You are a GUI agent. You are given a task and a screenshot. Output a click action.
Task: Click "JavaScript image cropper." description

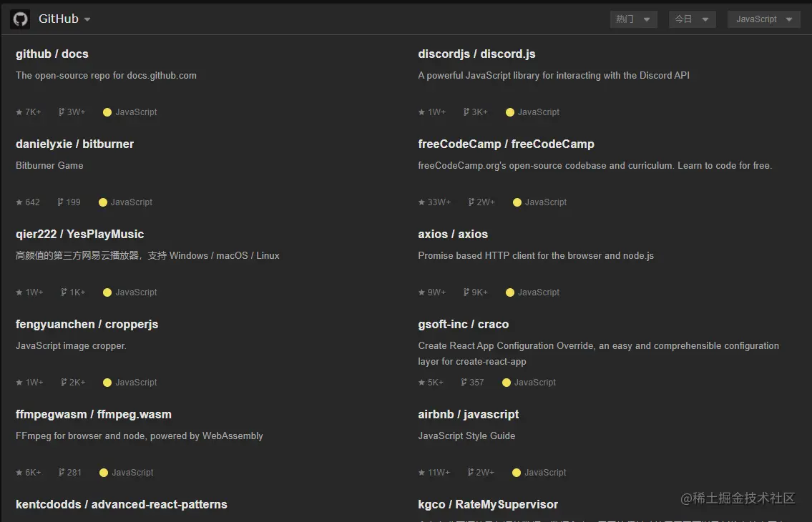[71, 346]
